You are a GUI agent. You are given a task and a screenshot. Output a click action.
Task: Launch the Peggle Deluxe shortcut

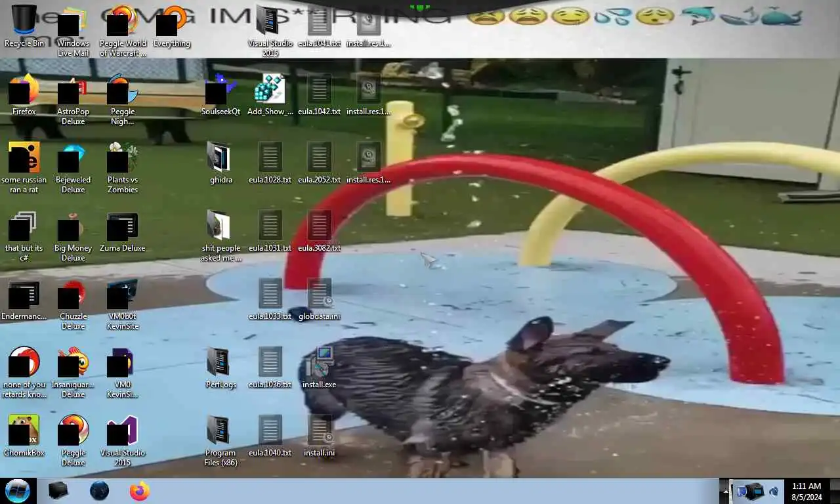point(73,441)
